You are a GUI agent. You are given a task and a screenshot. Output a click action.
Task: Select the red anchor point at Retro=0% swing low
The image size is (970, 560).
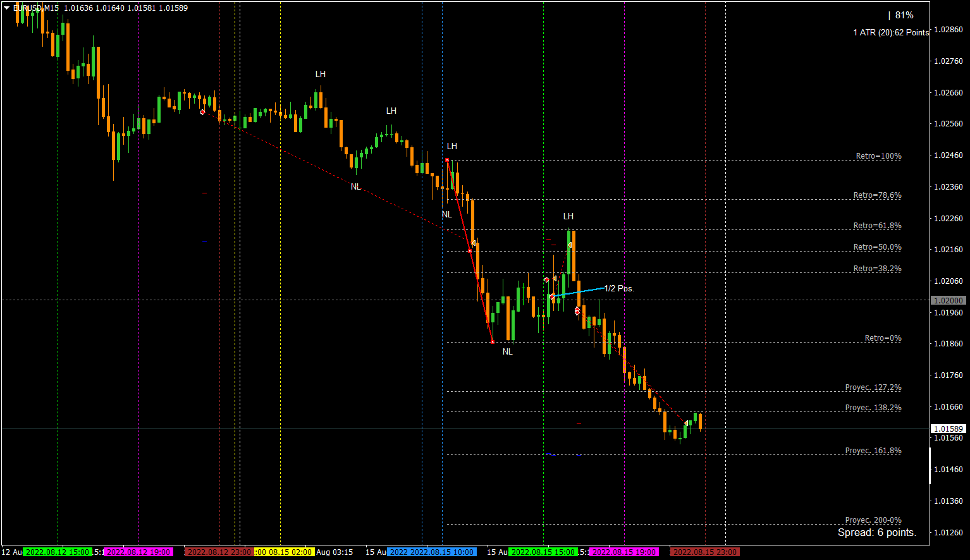point(493,342)
